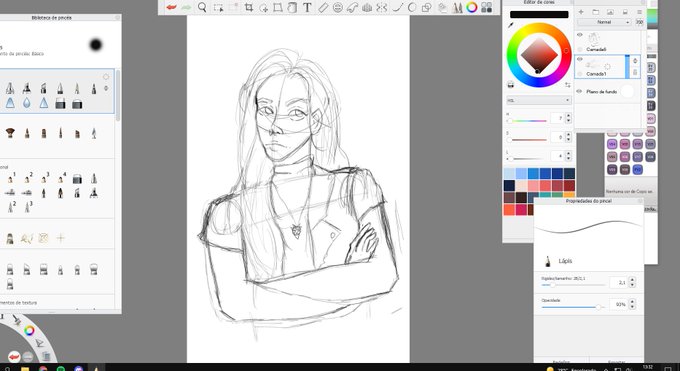
Task: Click the transparent color icon below color wheel
Action: (x=511, y=85)
